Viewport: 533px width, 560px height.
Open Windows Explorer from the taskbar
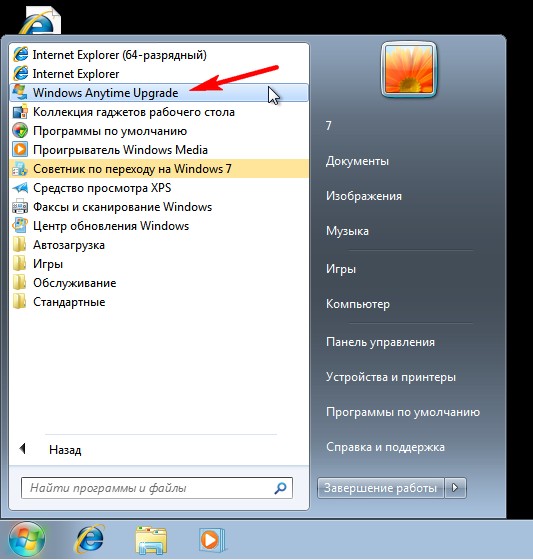point(151,540)
